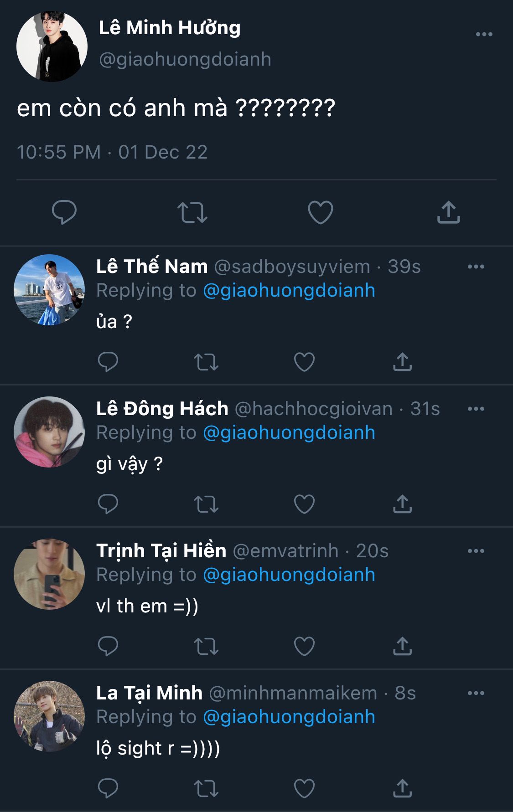Viewport: 513px width, 812px height.
Task: Like the main tweet by @giaohuongdoianh
Action: [x=320, y=212]
